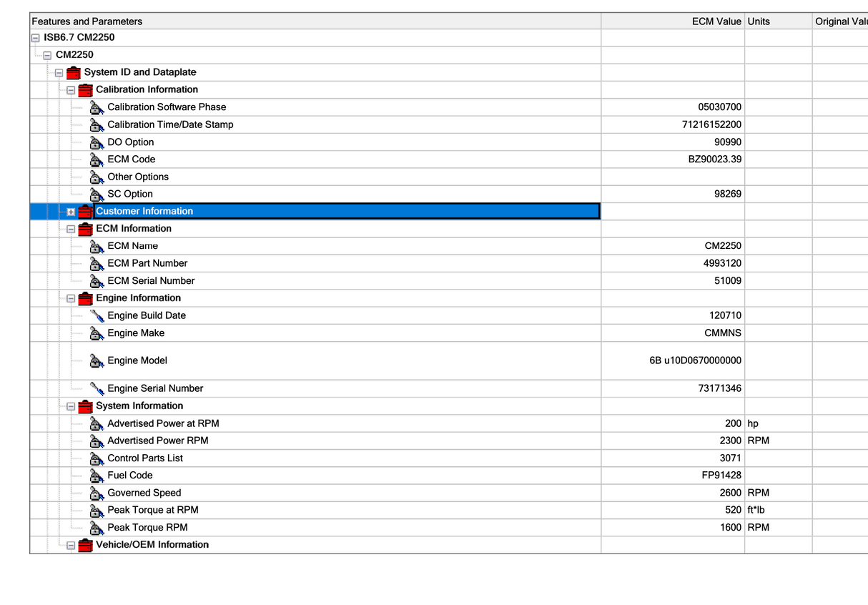Expand the Customer Information node
Viewport: 868px width, 605px height.
pyautogui.click(x=71, y=212)
